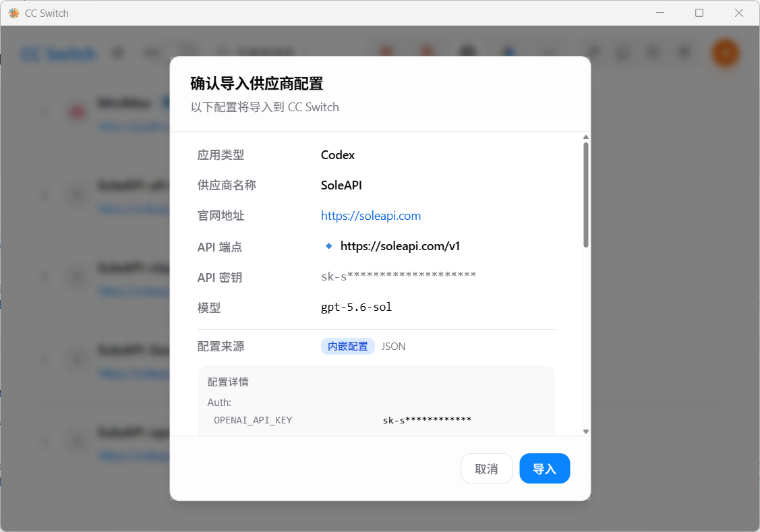Click the 导入 import button
This screenshot has width=760, height=532.
[544, 468]
